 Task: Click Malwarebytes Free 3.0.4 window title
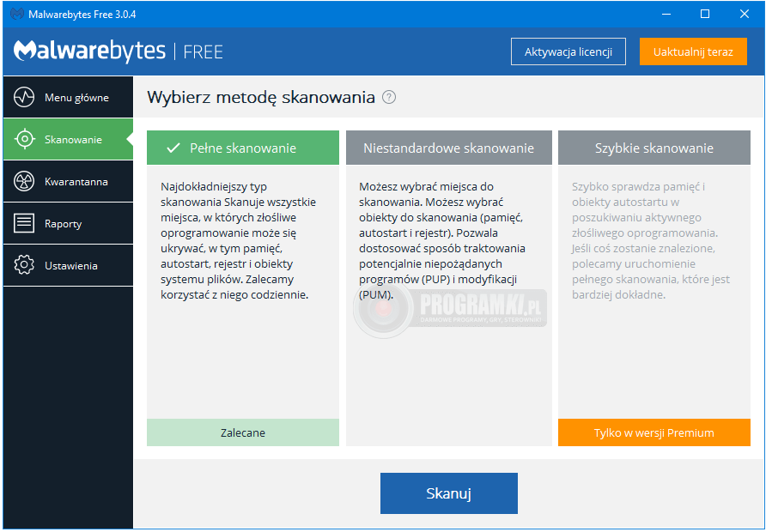pos(82,14)
